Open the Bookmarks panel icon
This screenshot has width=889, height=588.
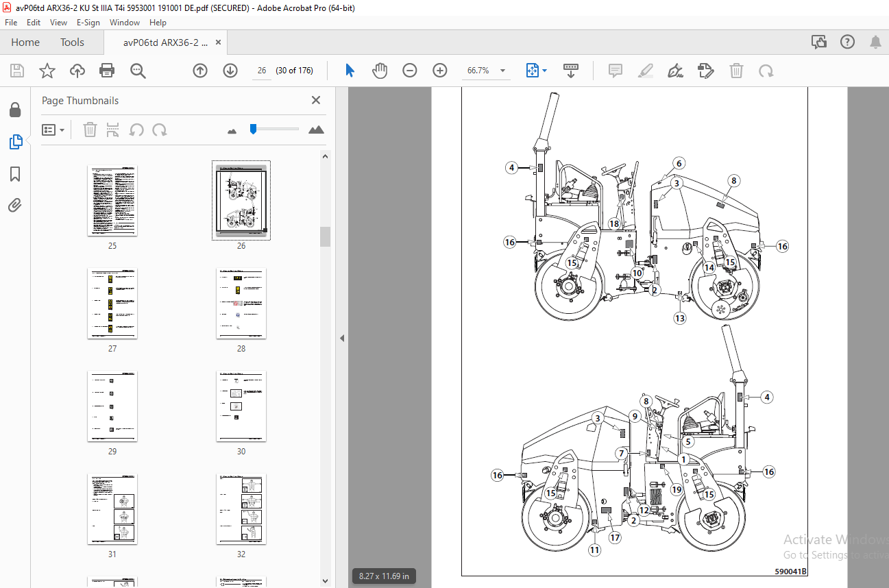click(15, 174)
